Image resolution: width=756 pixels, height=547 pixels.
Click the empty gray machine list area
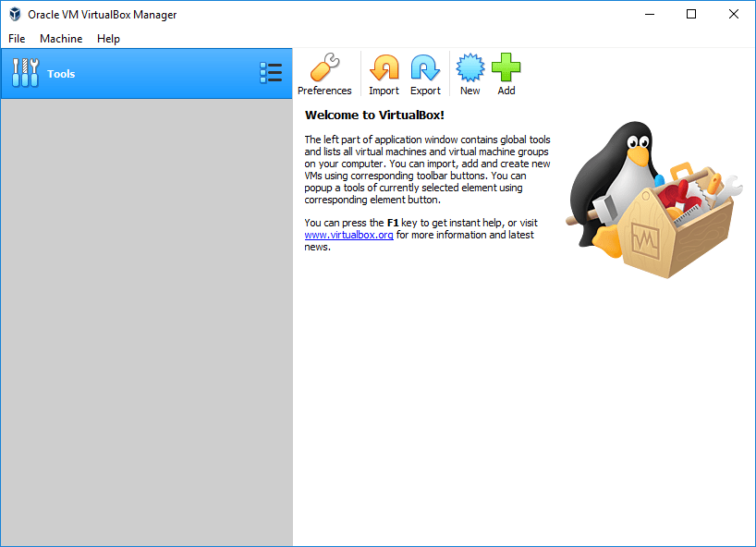[146, 323]
